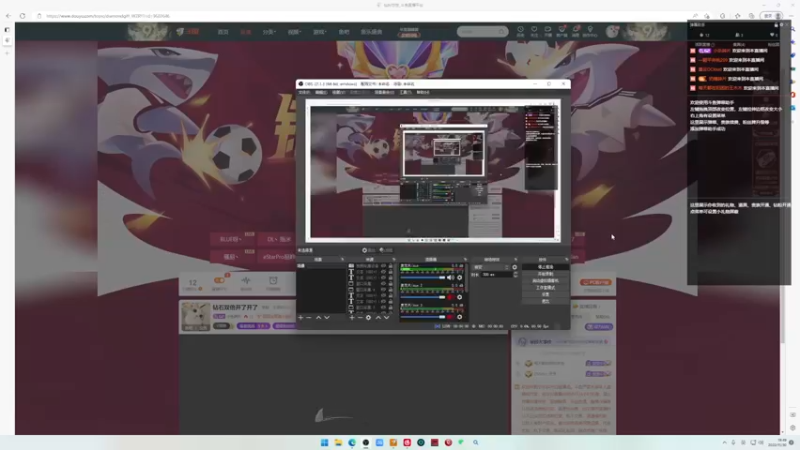Toggle visibility eye of first source row
The image size is (800, 450).
coord(383,266)
